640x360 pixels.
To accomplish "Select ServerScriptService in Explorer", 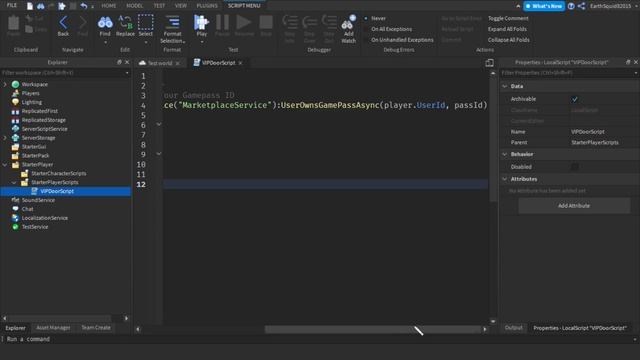I will (x=44, y=129).
